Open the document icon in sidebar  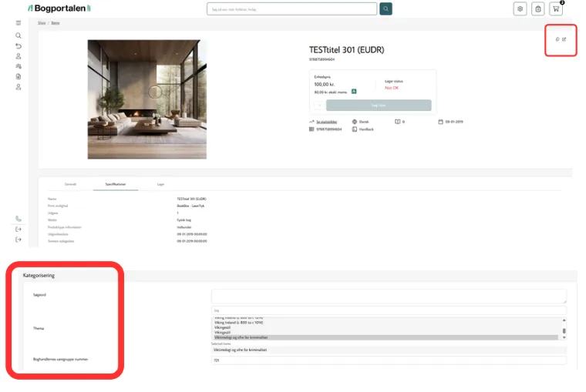19,76
